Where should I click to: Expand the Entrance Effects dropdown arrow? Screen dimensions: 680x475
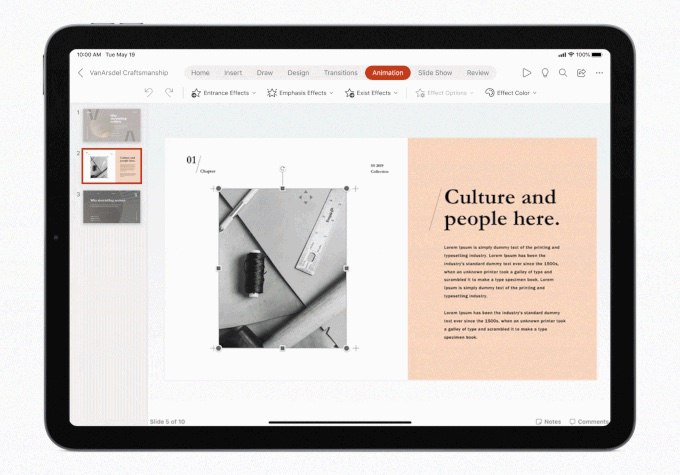coord(254,93)
